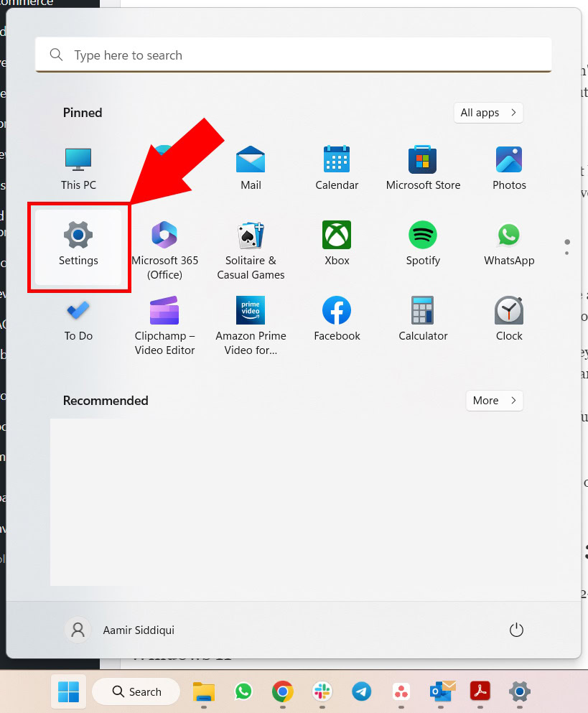Image resolution: width=588 pixels, height=713 pixels.
Task: Open the power options button
Action: coord(516,630)
